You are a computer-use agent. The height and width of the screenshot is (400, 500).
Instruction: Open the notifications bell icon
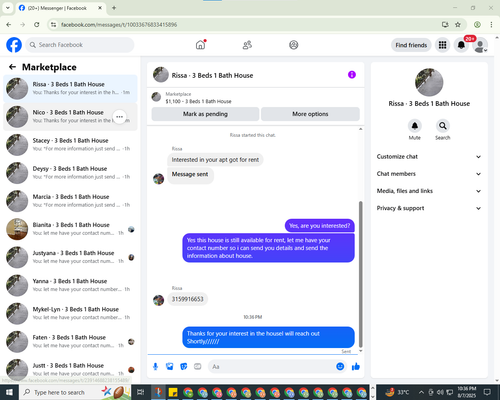click(x=461, y=45)
